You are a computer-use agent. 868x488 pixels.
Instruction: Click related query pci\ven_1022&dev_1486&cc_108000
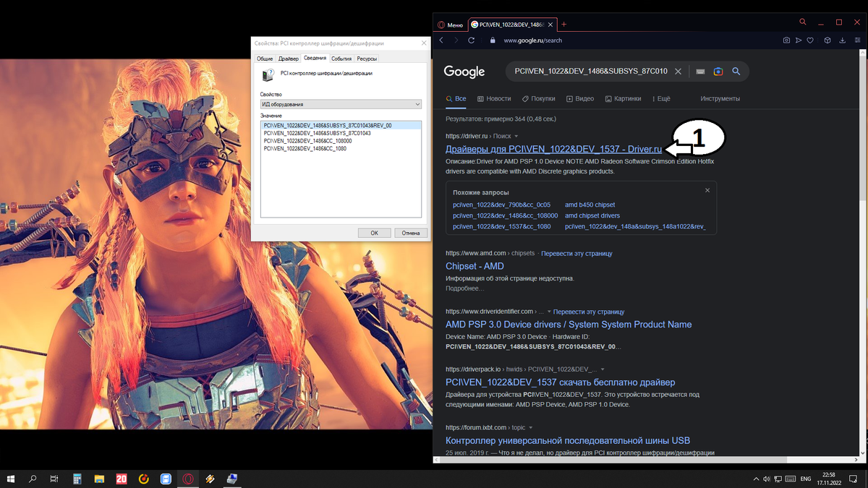(x=506, y=215)
